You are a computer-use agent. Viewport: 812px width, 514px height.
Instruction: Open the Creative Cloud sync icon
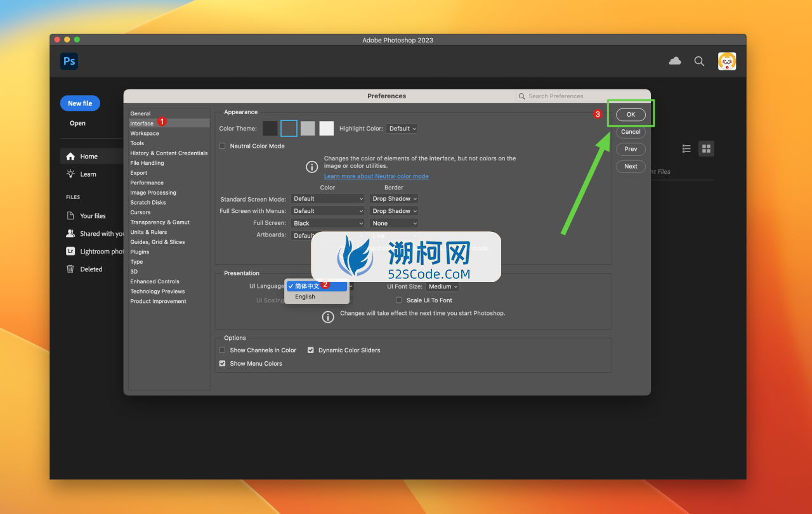675,61
